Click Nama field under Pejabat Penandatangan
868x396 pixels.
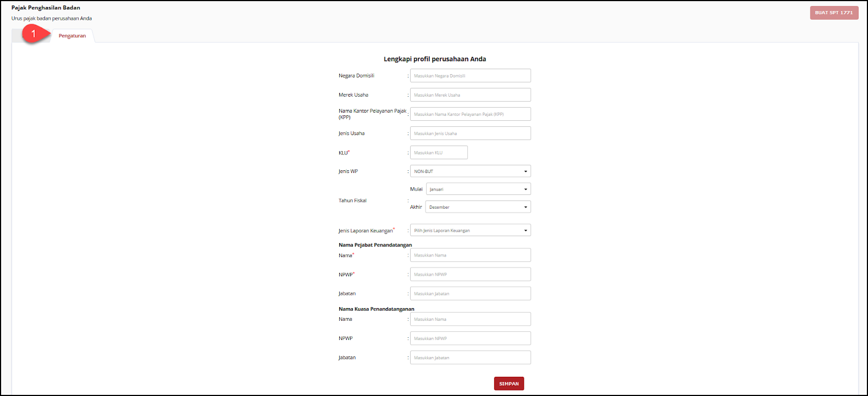tap(470, 255)
